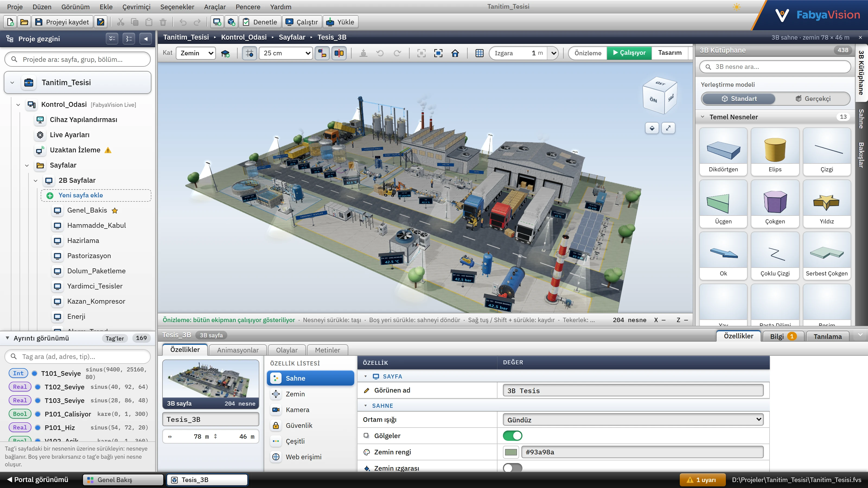
Task: Collapse the Proje gezgini panel arrow
Action: [146, 39]
